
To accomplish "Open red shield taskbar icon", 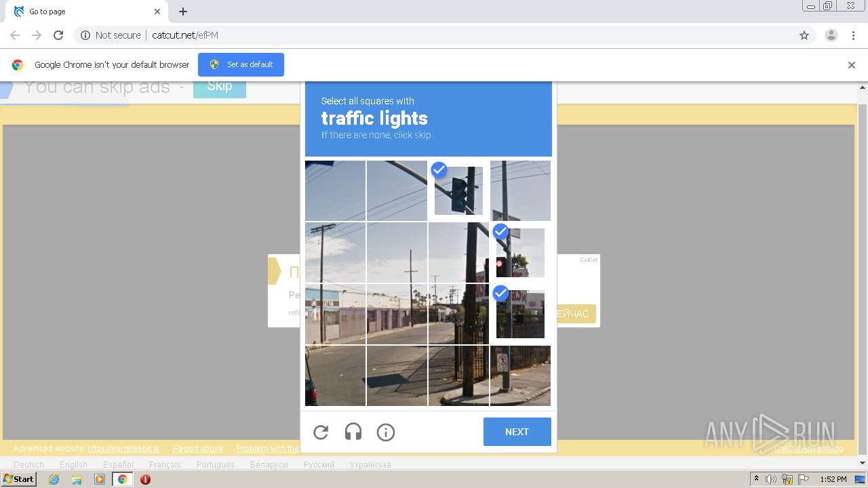I will 145,479.
